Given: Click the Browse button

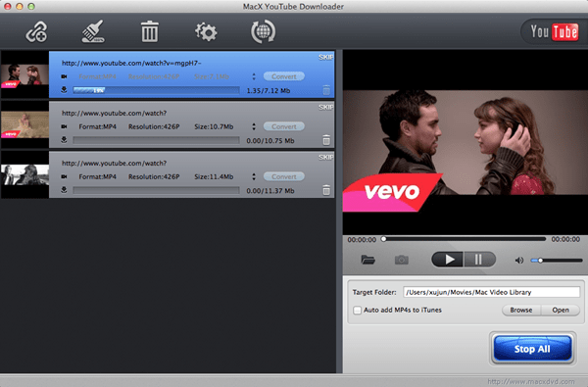Looking at the screenshot, I should click(521, 311).
